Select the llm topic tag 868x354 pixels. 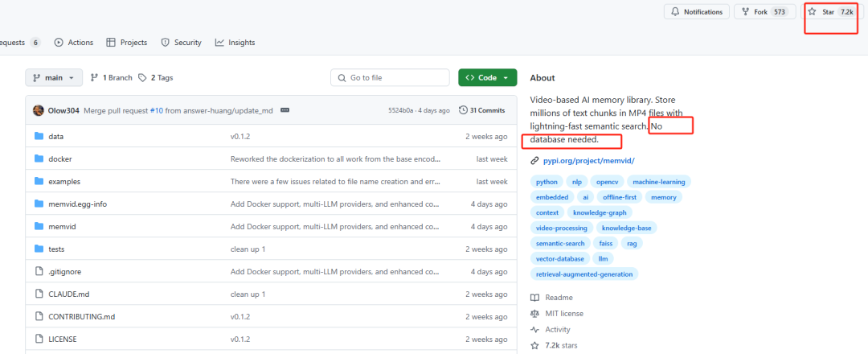pyautogui.click(x=603, y=259)
